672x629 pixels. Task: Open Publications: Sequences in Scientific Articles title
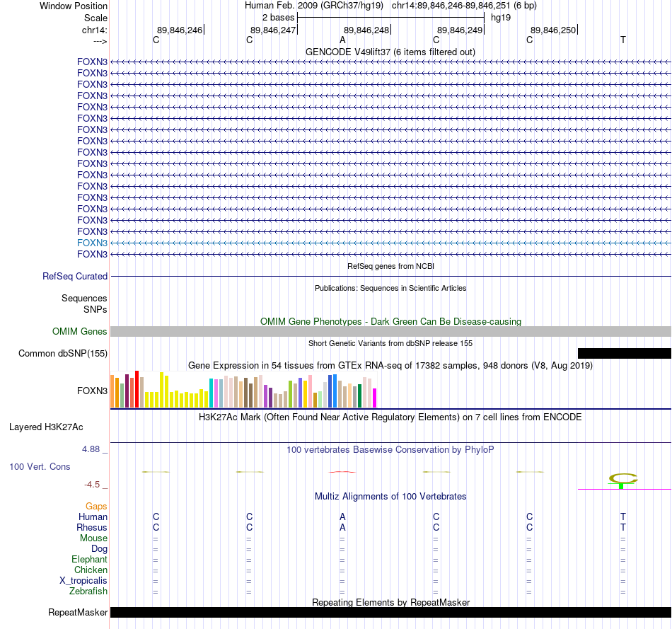tap(390, 288)
